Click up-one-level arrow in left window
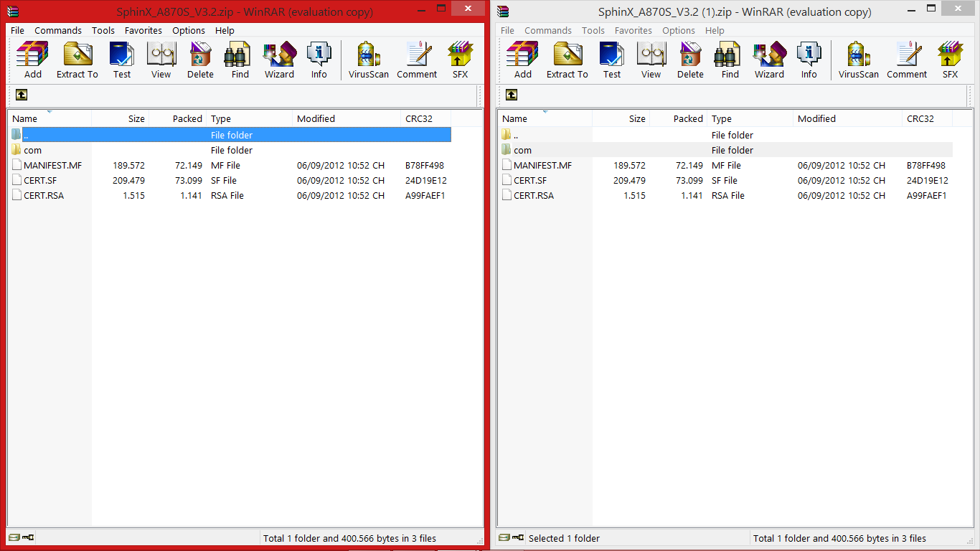Screen dimensions: 980x551 [x=22, y=95]
